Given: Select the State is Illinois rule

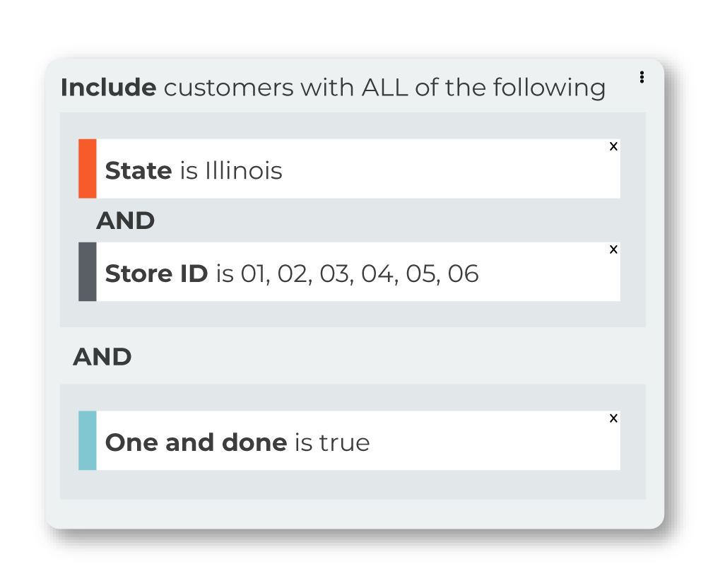Looking at the screenshot, I should tap(350, 169).
